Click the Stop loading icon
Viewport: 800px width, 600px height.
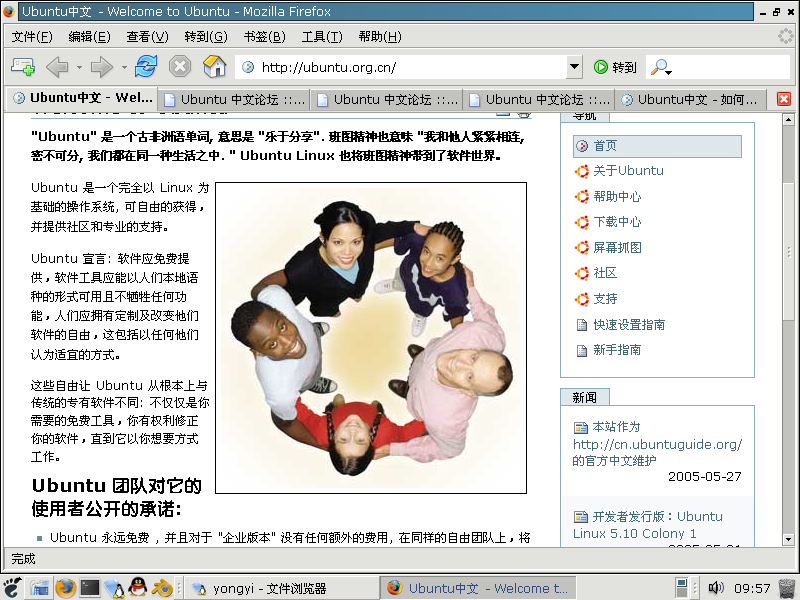pyautogui.click(x=180, y=67)
